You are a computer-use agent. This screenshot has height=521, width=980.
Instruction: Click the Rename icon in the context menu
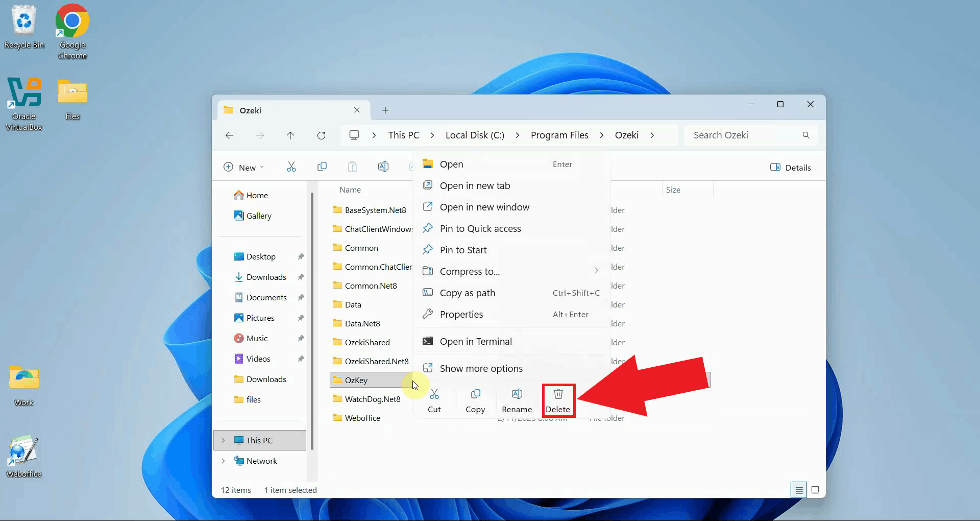point(517,400)
